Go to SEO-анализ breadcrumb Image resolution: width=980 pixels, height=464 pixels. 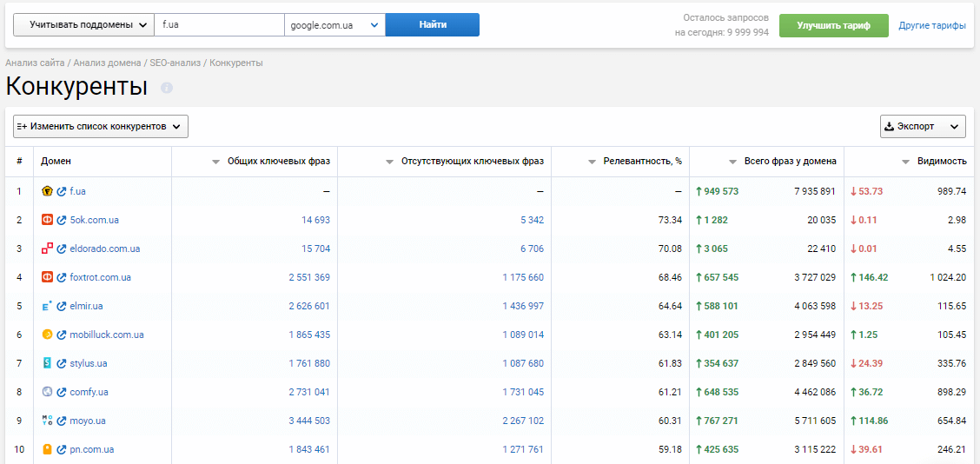[x=175, y=63]
